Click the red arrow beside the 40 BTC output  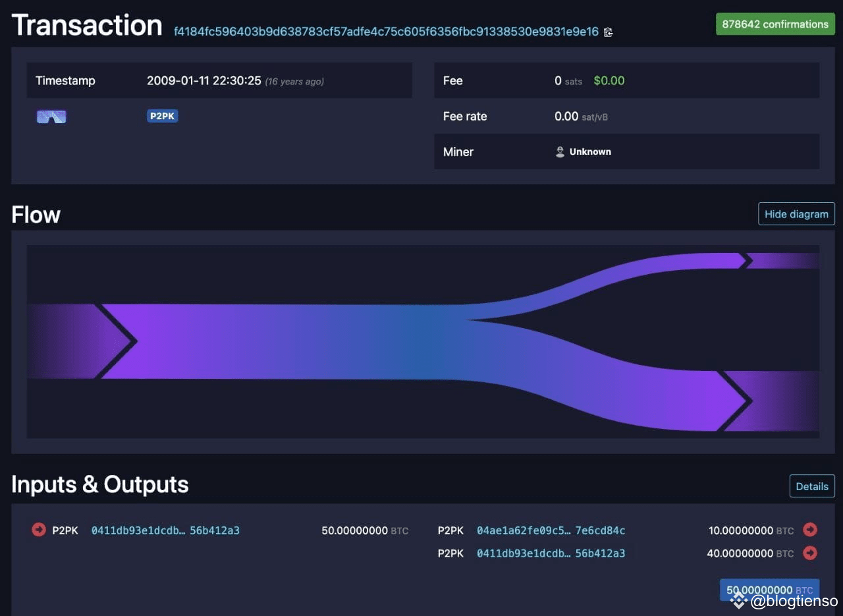tap(811, 553)
